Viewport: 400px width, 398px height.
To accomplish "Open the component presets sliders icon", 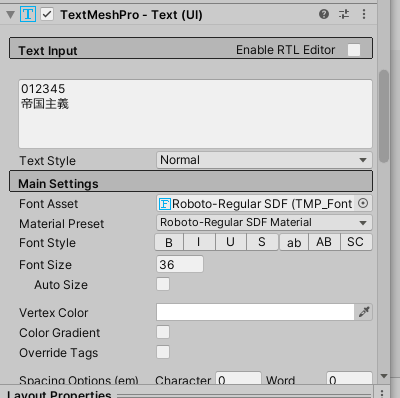I will coord(344,14).
